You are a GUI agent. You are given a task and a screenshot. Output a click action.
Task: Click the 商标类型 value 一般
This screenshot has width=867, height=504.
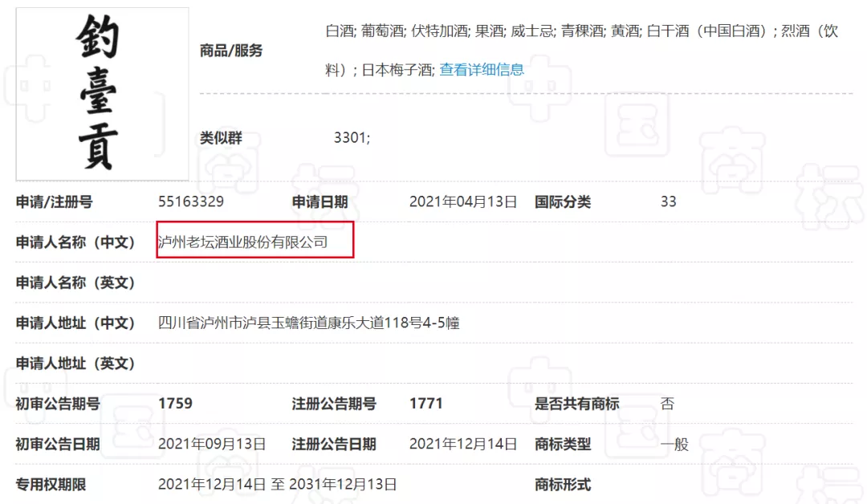[x=674, y=445]
